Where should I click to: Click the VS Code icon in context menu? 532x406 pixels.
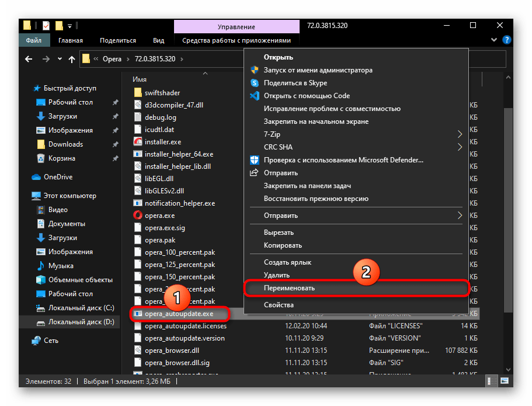click(255, 96)
